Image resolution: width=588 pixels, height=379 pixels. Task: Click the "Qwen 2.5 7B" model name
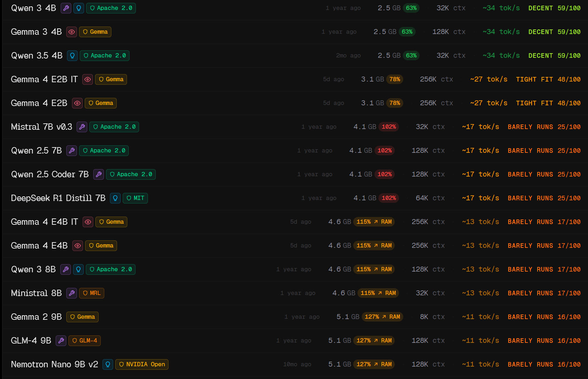[x=37, y=151]
